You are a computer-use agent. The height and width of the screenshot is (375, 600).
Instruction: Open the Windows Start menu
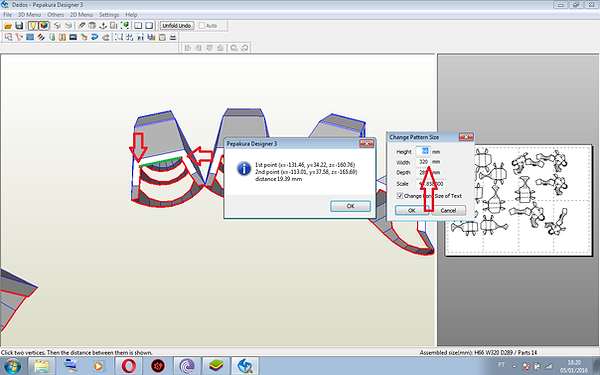click(x=11, y=366)
